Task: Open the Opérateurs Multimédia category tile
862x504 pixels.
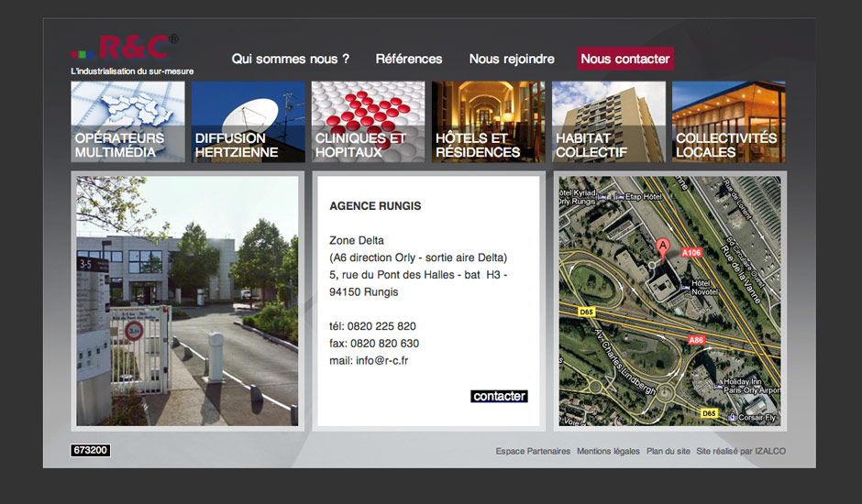Action: (x=127, y=122)
